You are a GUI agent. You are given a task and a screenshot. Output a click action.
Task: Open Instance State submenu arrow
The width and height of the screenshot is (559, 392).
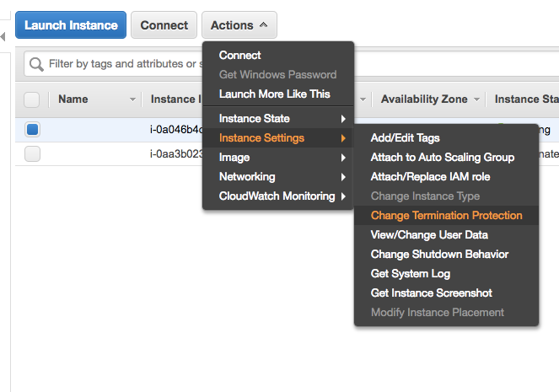pos(343,119)
